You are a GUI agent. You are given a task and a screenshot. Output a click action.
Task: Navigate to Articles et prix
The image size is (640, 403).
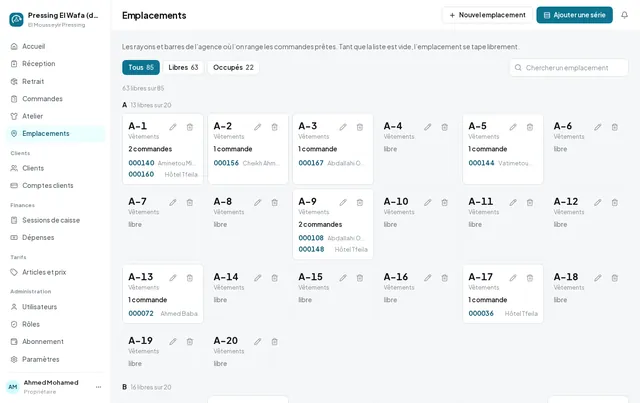click(55, 272)
